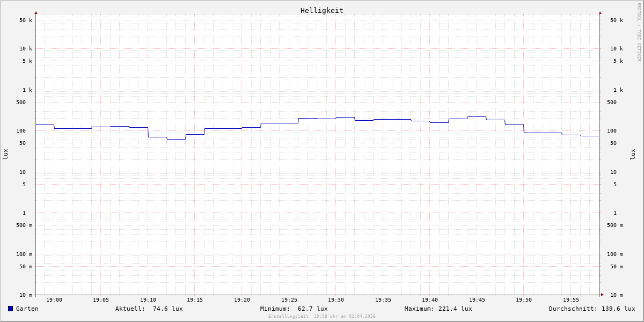Click the 19:15 time axis label

click(x=195, y=300)
